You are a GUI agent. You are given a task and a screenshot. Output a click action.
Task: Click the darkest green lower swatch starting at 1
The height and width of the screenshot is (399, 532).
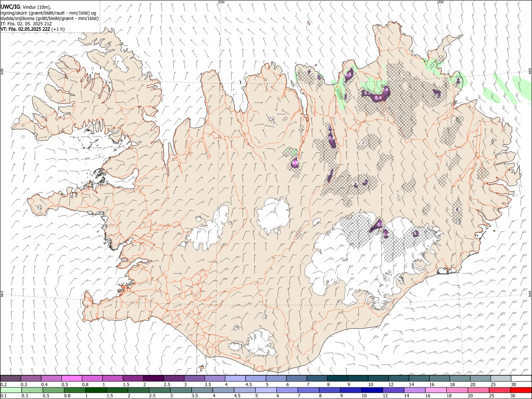coord(96,390)
